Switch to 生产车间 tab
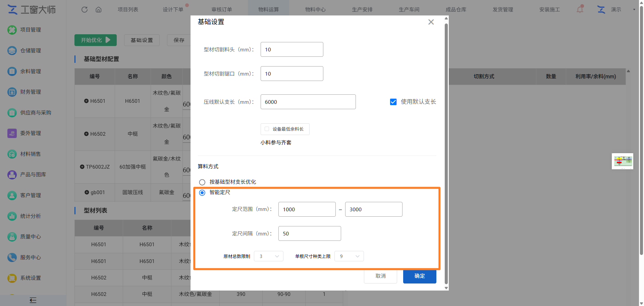644x306 pixels. pyautogui.click(x=409, y=9)
